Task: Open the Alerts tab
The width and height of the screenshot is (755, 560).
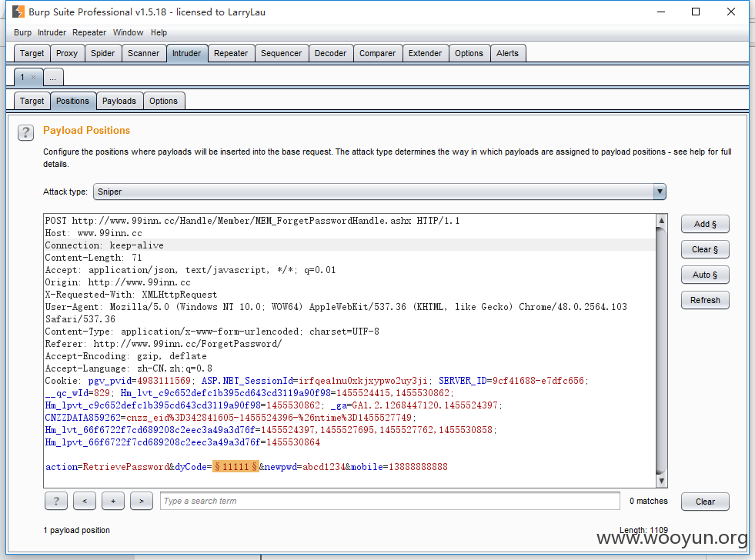Action: [x=507, y=53]
